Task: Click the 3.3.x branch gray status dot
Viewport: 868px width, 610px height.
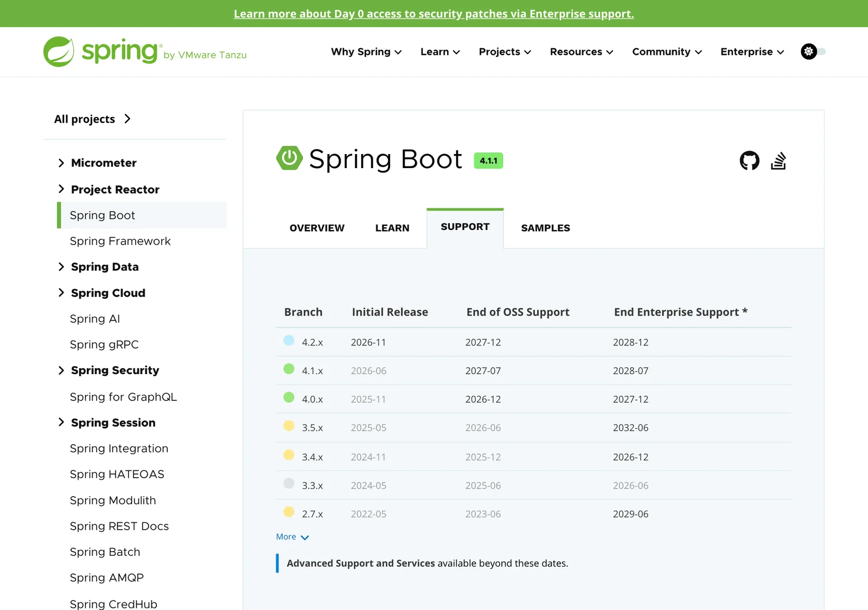Action: (x=289, y=483)
